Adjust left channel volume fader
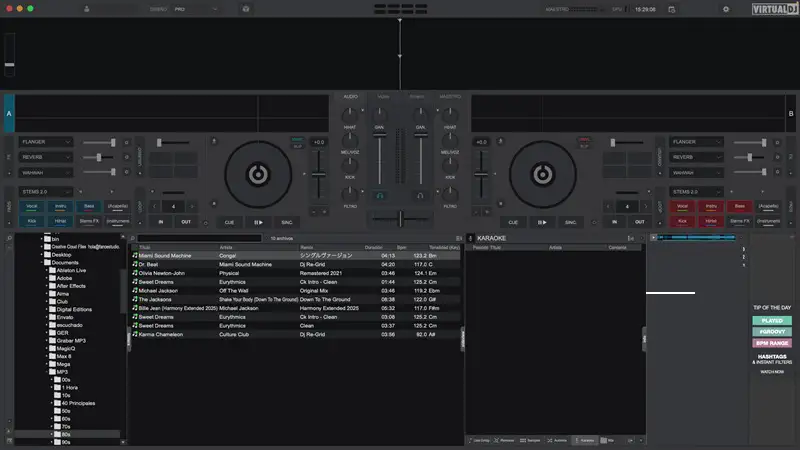The height and width of the screenshot is (450, 800). pyautogui.click(x=380, y=135)
